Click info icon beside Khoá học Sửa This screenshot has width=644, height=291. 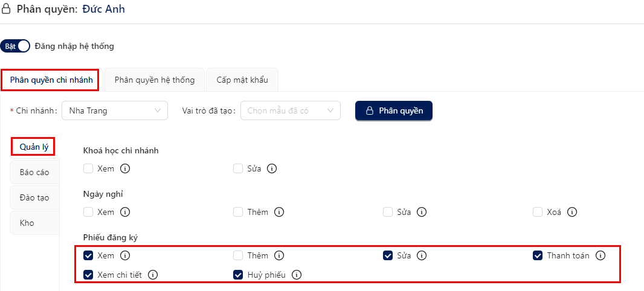click(271, 168)
